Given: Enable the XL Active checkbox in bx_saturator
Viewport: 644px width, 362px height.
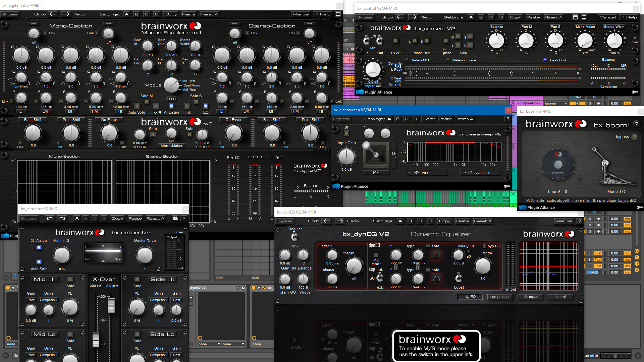Looking at the screenshot, I should 39,247.
